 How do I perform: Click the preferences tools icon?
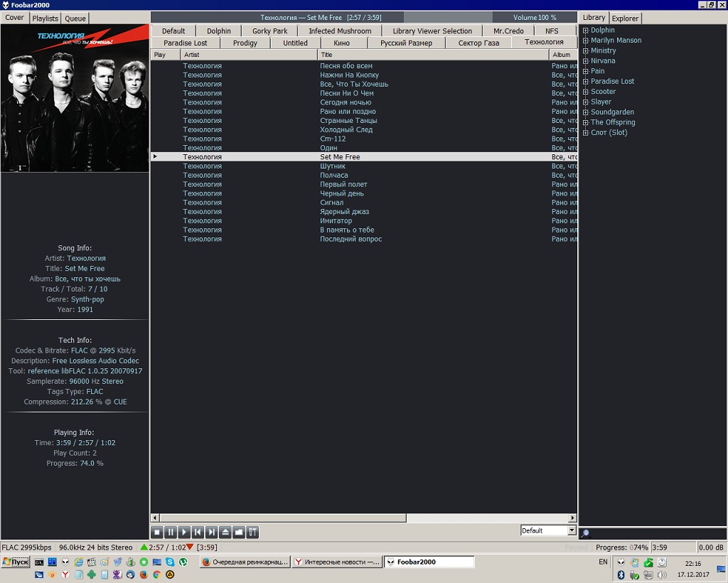252,532
